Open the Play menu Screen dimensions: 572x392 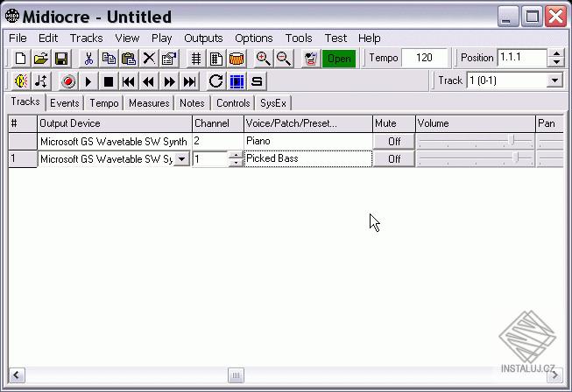pos(161,38)
